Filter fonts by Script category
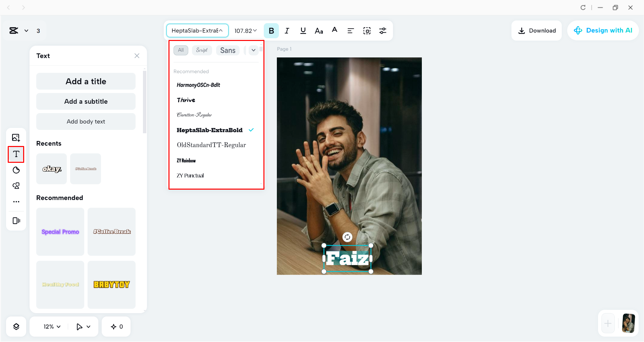This screenshot has height=342, width=644. coord(202,50)
